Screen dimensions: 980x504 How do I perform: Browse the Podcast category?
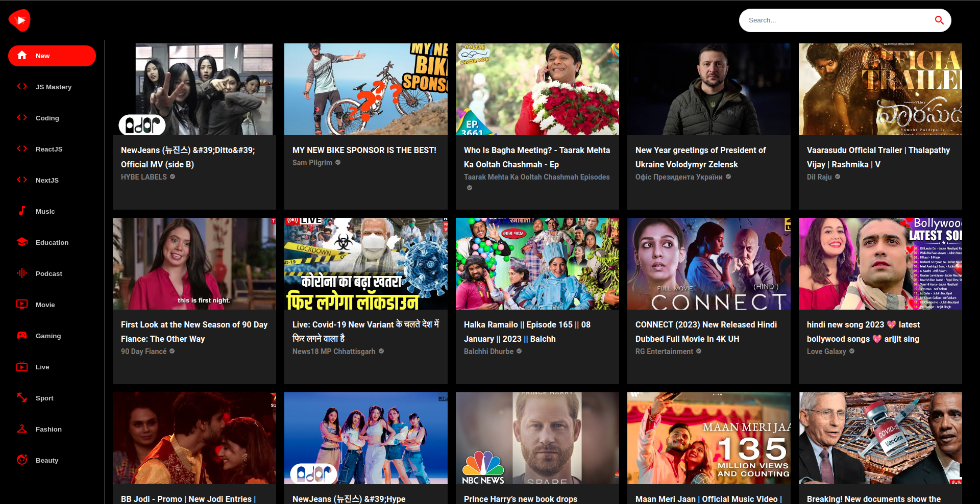[x=52, y=273]
